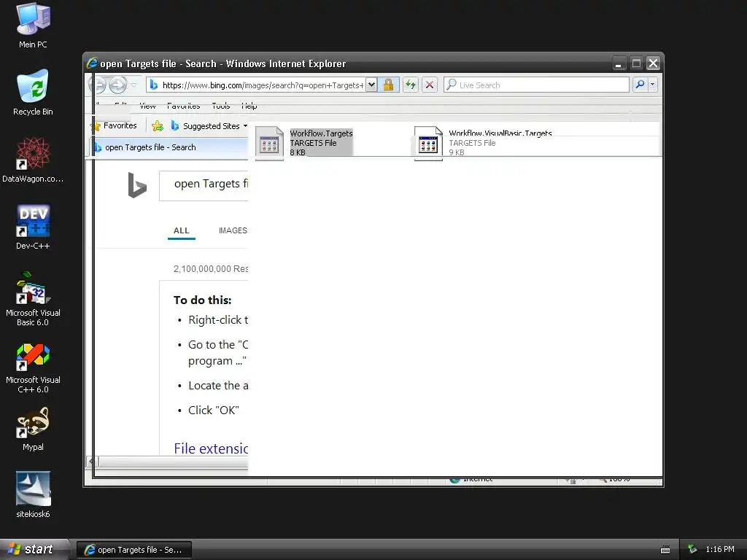Screen dimensions: 747x560
Task: Click the security lock icon in address bar
Action: [388, 85]
